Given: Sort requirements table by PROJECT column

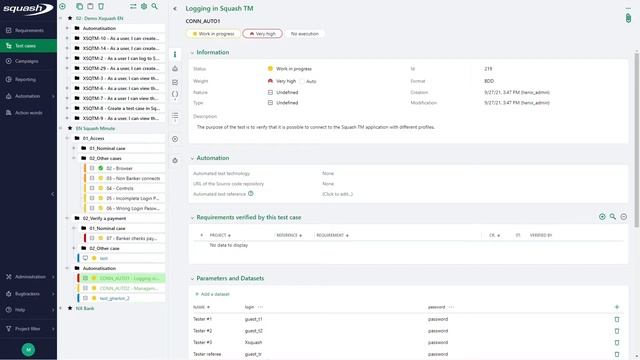Looking at the screenshot, I should (x=220, y=236).
